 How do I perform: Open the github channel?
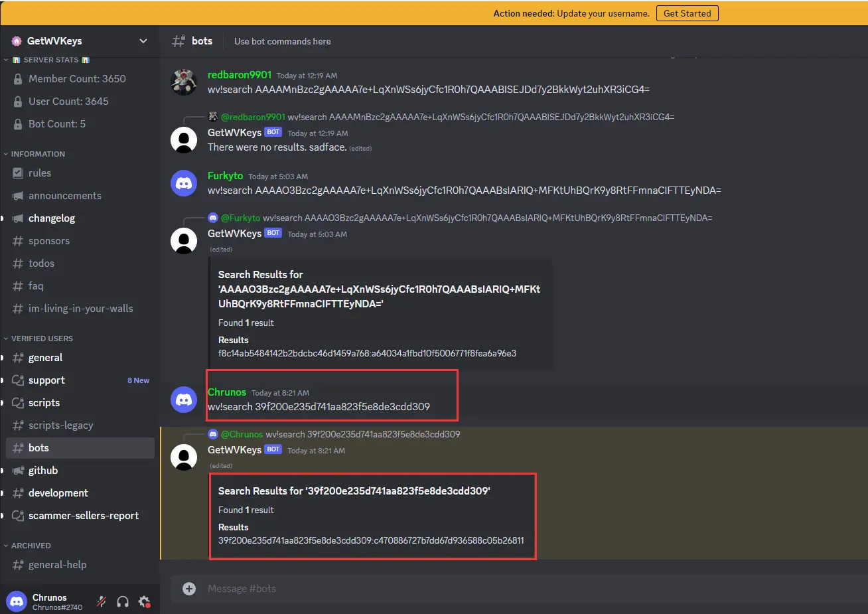43,471
